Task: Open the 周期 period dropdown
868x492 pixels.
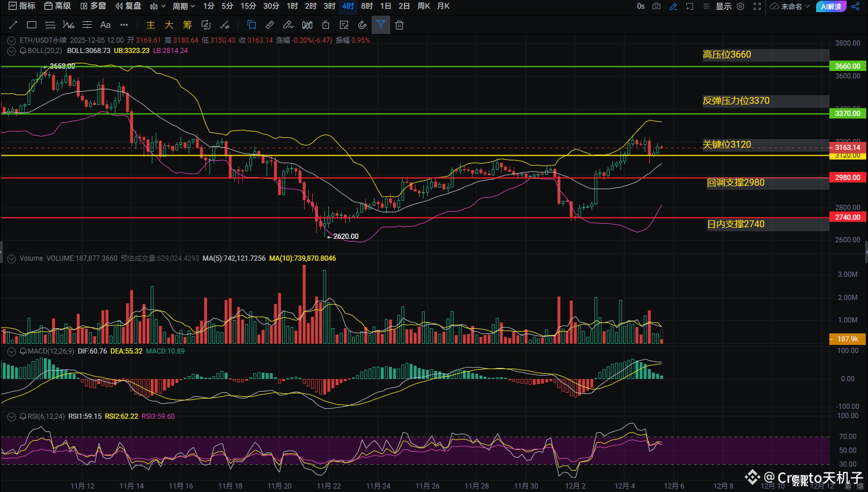Action: (x=184, y=6)
